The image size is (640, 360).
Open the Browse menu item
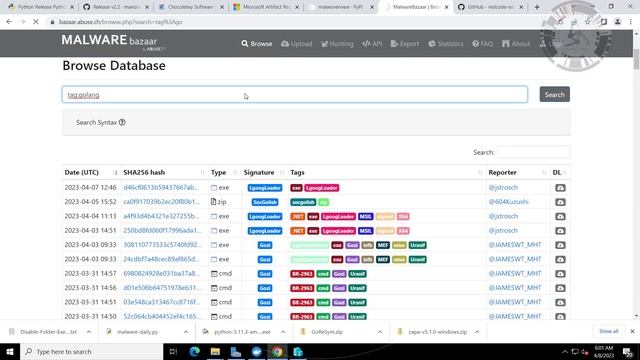pos(256,44)
